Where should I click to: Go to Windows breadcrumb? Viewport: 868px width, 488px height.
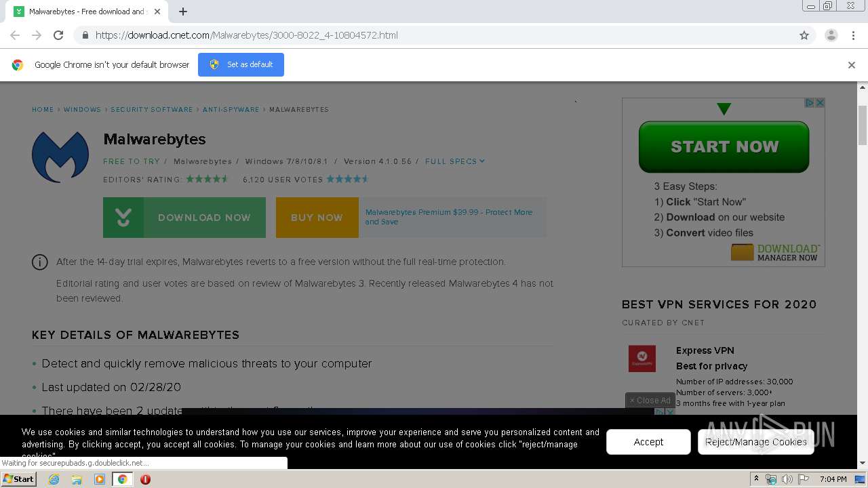[x=82, y=109]
